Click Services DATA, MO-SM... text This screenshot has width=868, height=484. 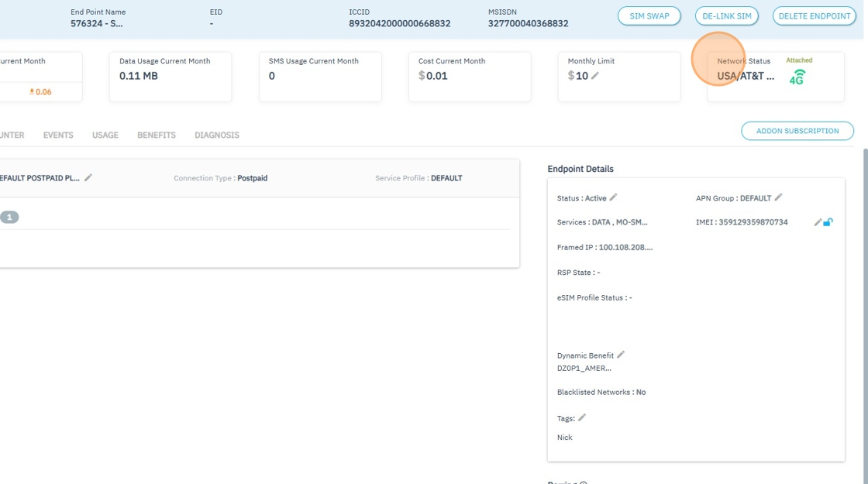(x=602, y=222)
